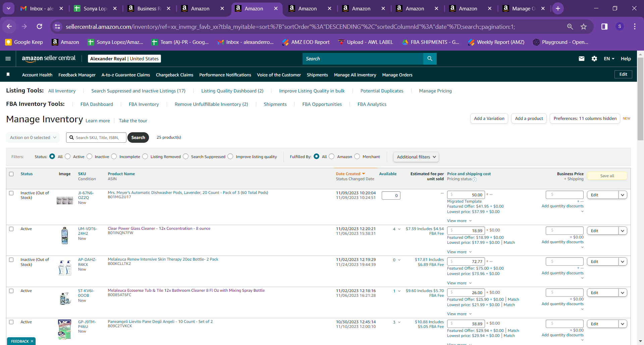
Task: Click the Pricing status info icon
Action: 475,180
